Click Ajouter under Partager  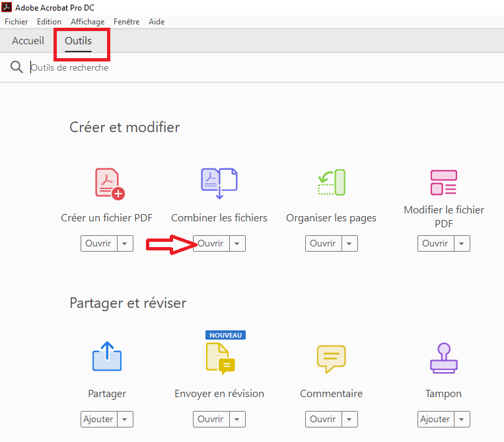pyautogui.click(x=99, y=419)
